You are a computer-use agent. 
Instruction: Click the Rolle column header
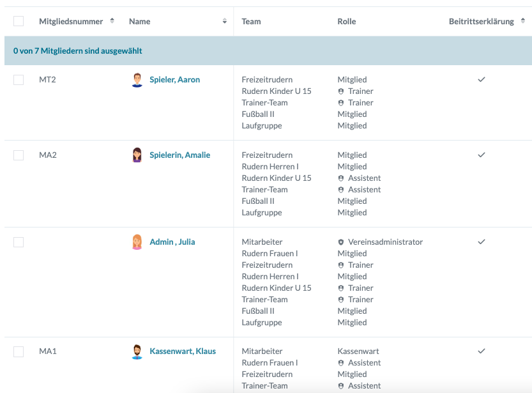[x=346, y=21]
